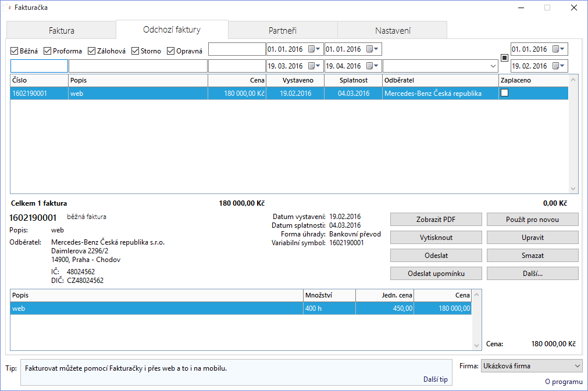Open calendar for the 19. 04. 2016 date filter
Image resolution: width=588 pixels, height=391 pixels.
pyautogui.click(x=372, y=66)
